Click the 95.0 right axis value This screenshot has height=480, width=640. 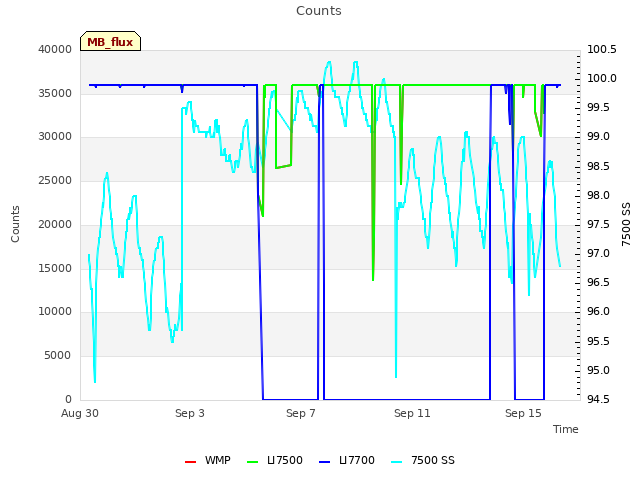click(x=598, y=371)
